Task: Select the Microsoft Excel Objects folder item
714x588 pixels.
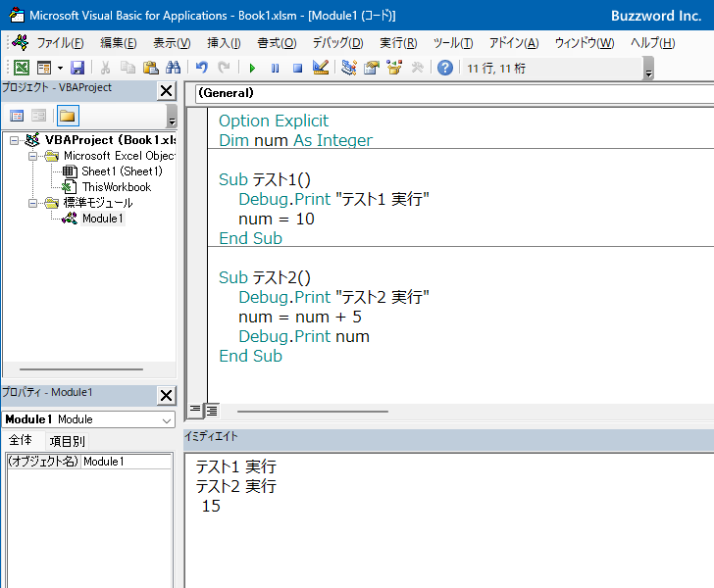Action: coord(120,156)
